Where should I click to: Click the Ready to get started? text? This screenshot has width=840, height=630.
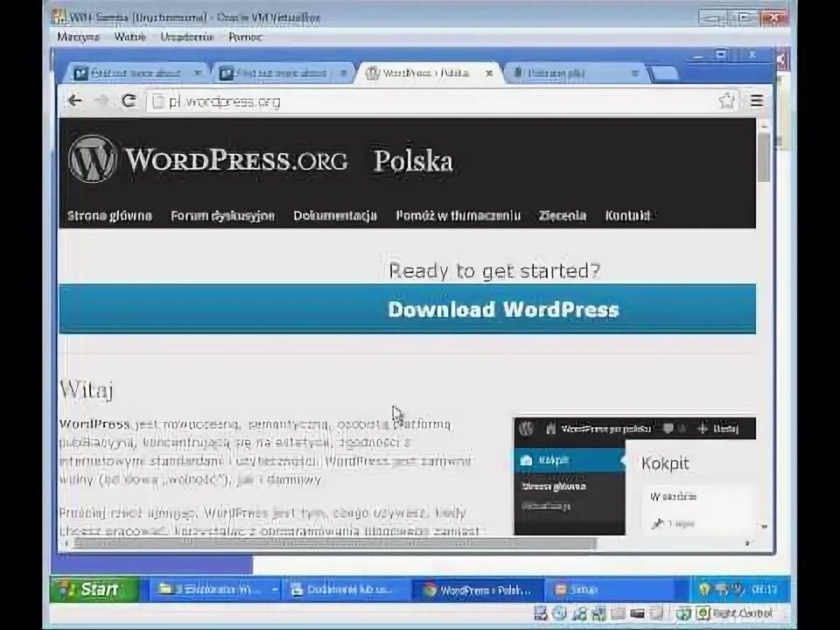(x=494, y=270)
